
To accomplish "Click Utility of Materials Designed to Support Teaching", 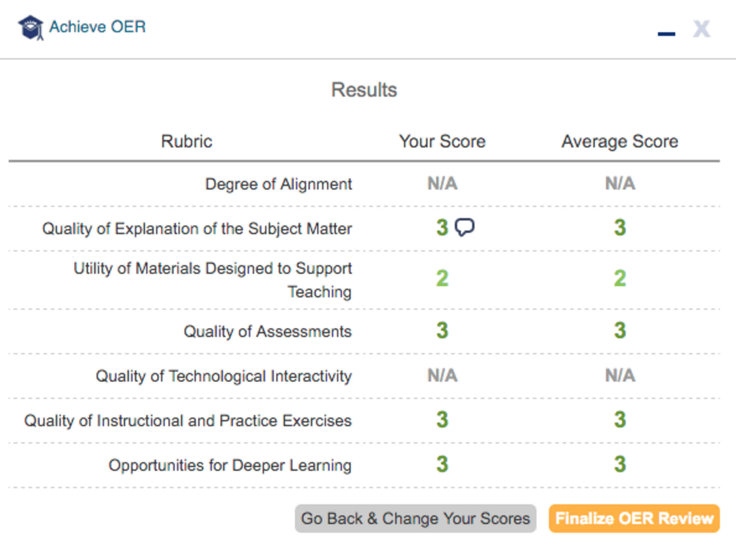I will (212, 280).
